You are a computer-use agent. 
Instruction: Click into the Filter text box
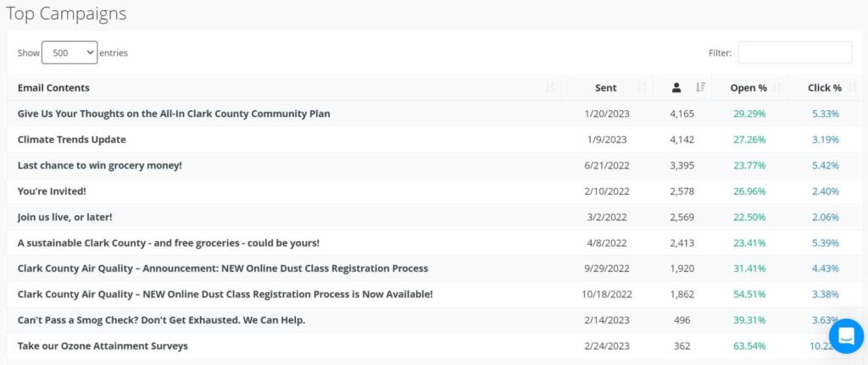click(x=794, y=53)
